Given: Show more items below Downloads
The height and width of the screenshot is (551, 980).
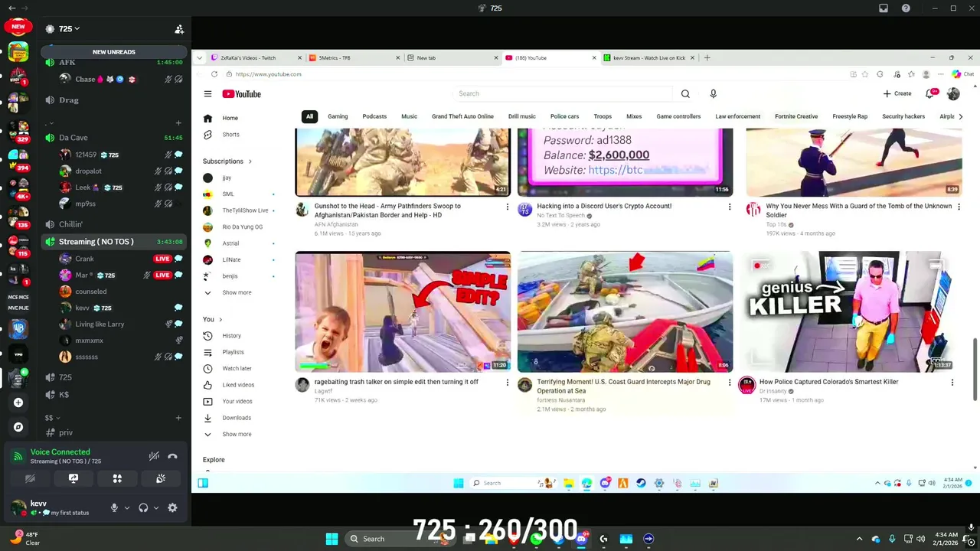Looking at the screenshot, I should coord(237,435).
